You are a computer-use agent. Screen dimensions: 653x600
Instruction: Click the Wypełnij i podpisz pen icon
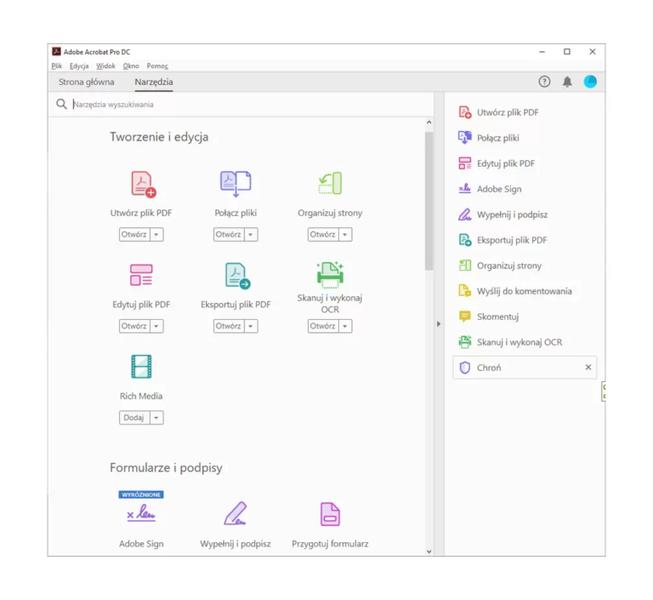(235, 513)
